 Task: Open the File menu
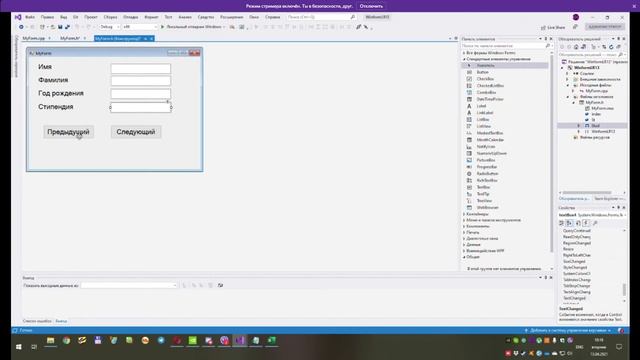(30, 17)
